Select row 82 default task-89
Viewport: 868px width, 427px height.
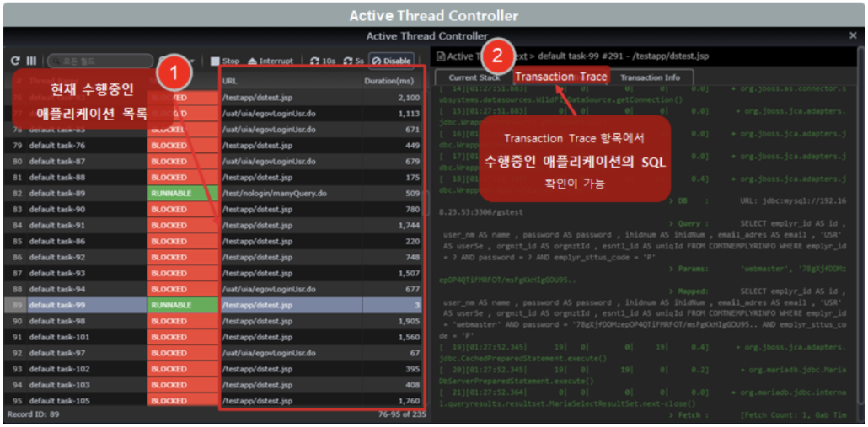(213, 194)
